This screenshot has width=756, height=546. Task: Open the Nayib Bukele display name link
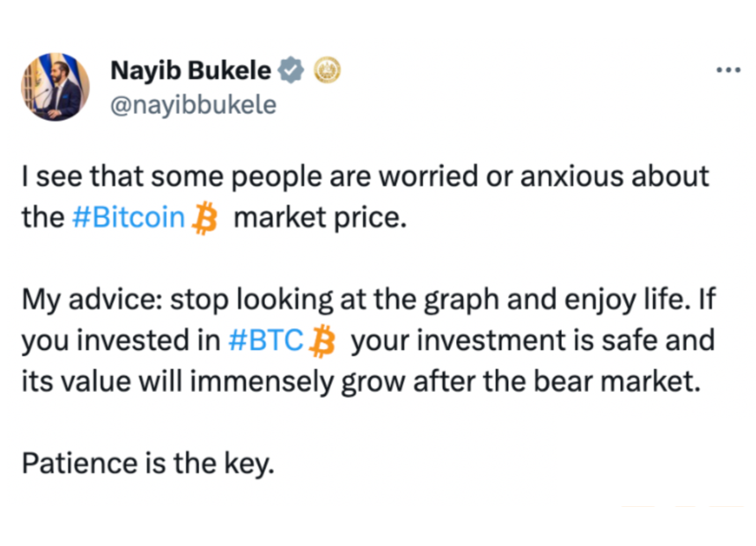pos(191,70)
